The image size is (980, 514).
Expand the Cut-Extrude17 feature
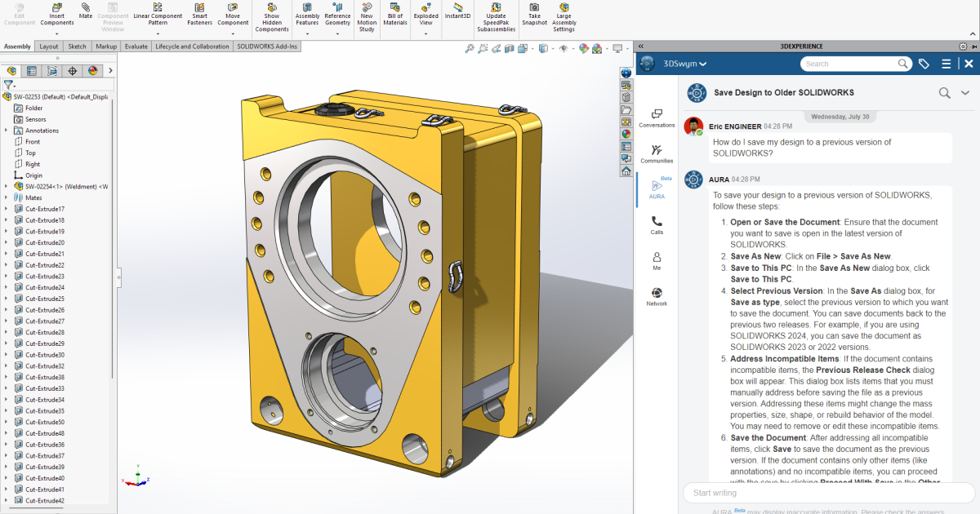(7, 208)
